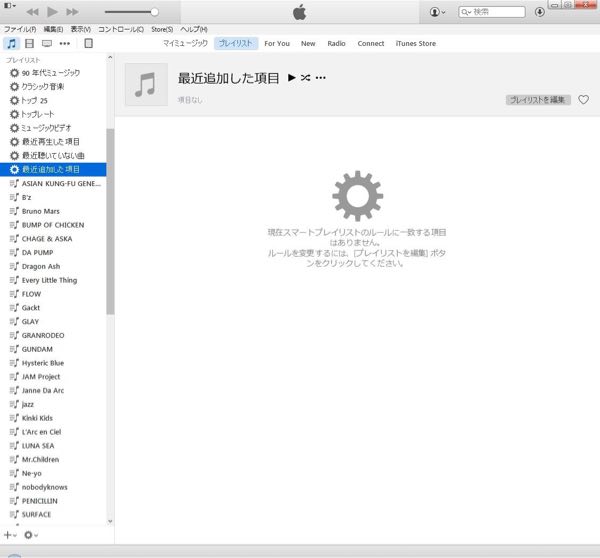
Task: Click the プレイリストを編集 button
Action: (x=538, y=100)
